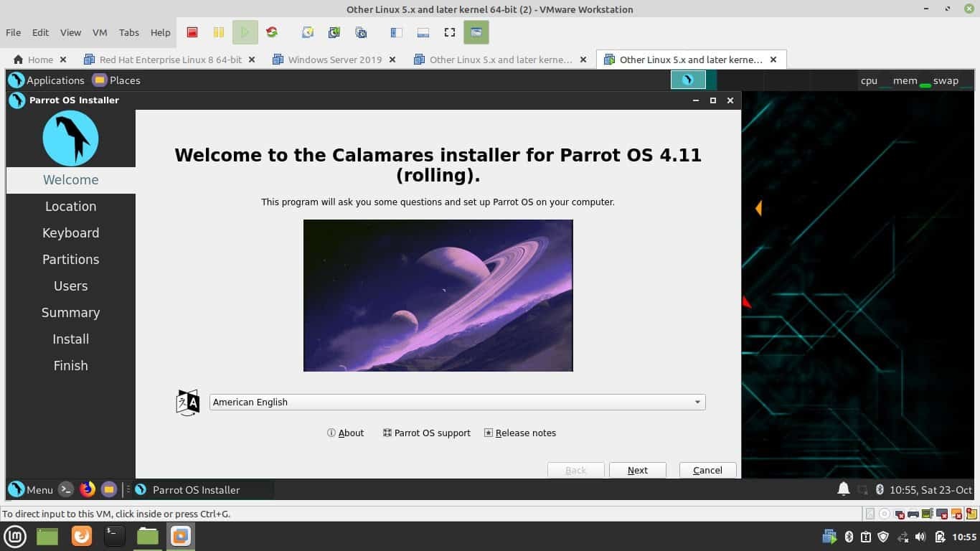Open the Parrot OS support link
Image resolution: width=980 pixels, height=551 pixels.
click(427, 433)
